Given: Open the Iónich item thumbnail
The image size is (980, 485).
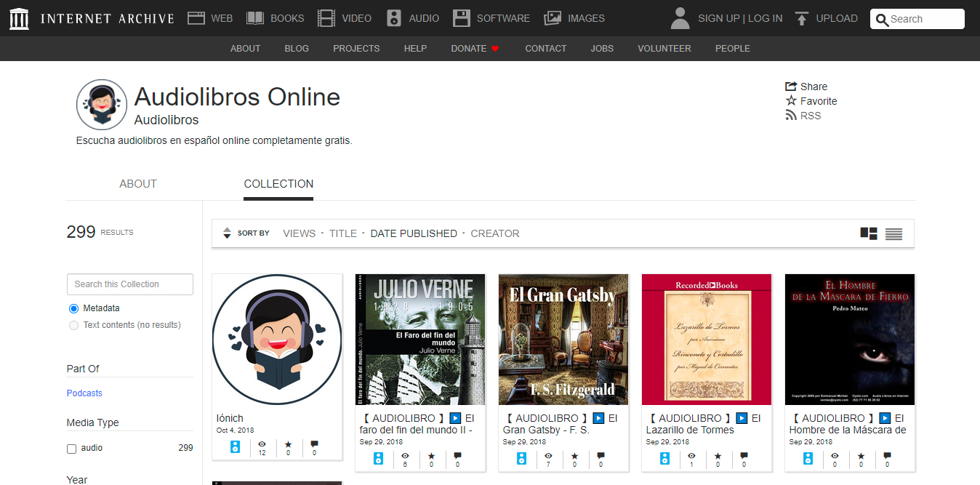Looking at the screenshot, I should 277,340.
